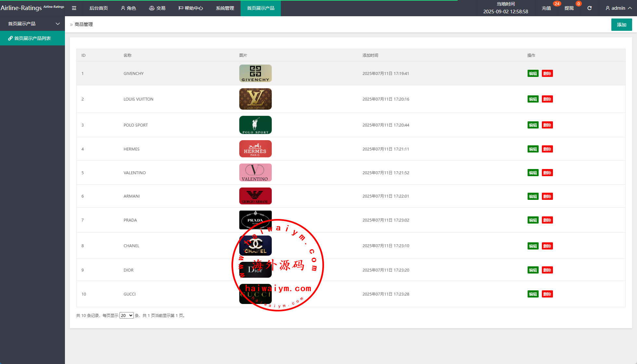Click the 提现 notification item
The height and width of the screenshot is (364, 637).
coord(569,8)
